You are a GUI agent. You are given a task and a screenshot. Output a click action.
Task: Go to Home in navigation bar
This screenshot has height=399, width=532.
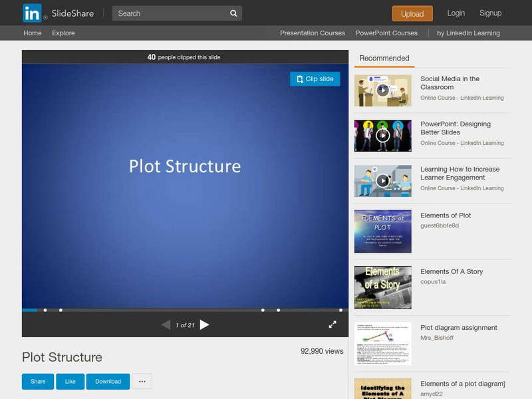tap(33, 33)
